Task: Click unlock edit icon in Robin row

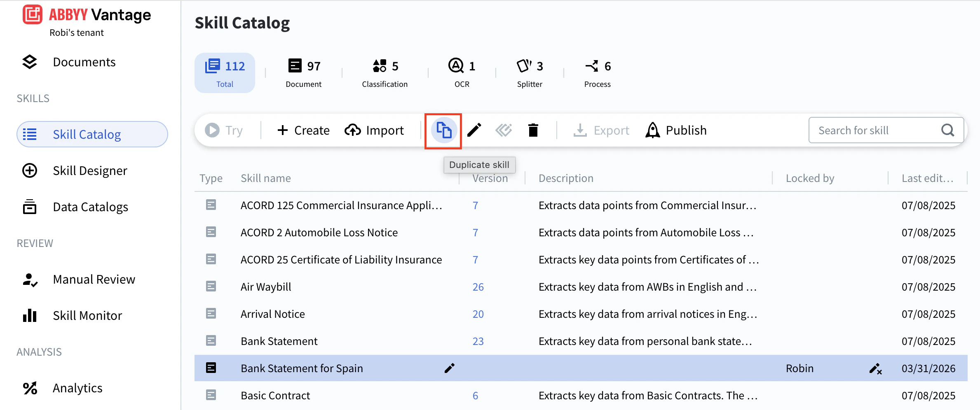Action: 875,368
